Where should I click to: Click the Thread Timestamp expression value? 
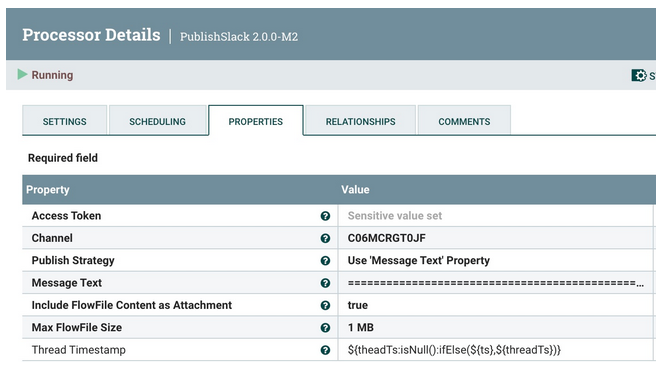pyautogui.click(x=454, y=350)
